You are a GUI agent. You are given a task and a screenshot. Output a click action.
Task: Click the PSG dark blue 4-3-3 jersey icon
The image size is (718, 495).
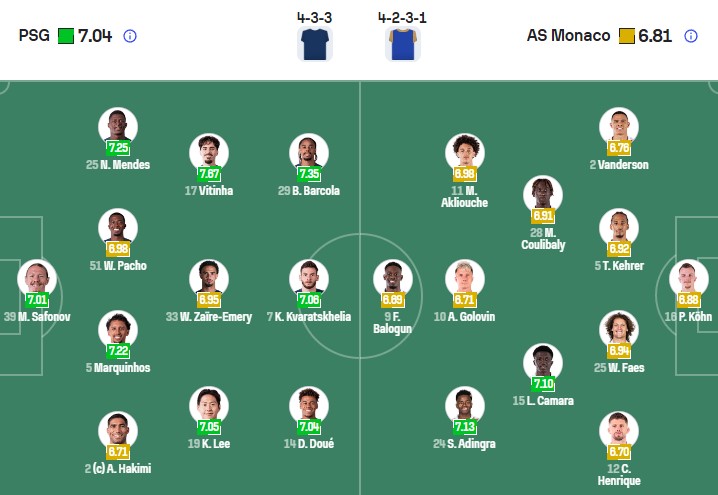coord(315,44)
